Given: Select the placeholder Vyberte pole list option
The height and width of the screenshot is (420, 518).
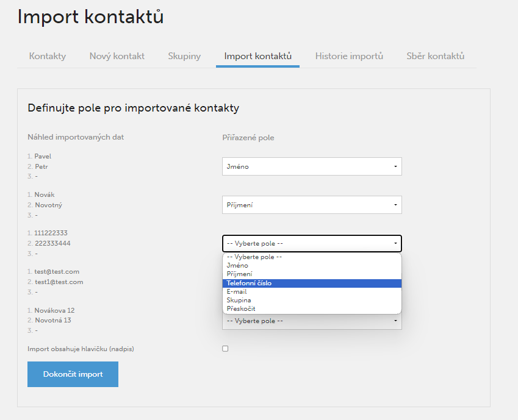Looking at the screenshot, I should [312, 257].
